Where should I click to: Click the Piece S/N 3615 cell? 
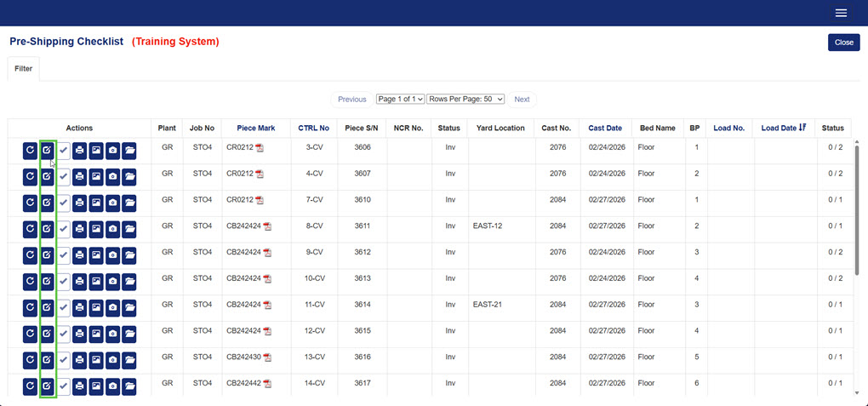click(x=363, y=330)
